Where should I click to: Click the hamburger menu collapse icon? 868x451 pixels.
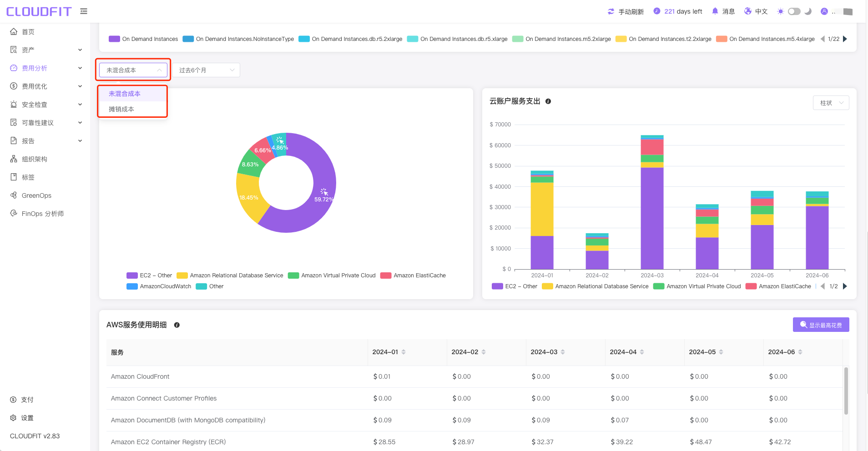click(84, 11)
